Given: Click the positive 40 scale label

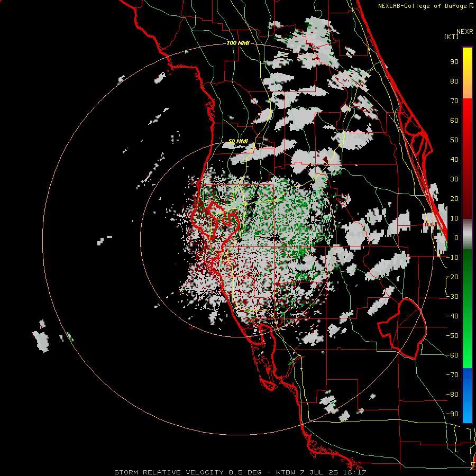Looking at the screenshot, I should point(454,159).
